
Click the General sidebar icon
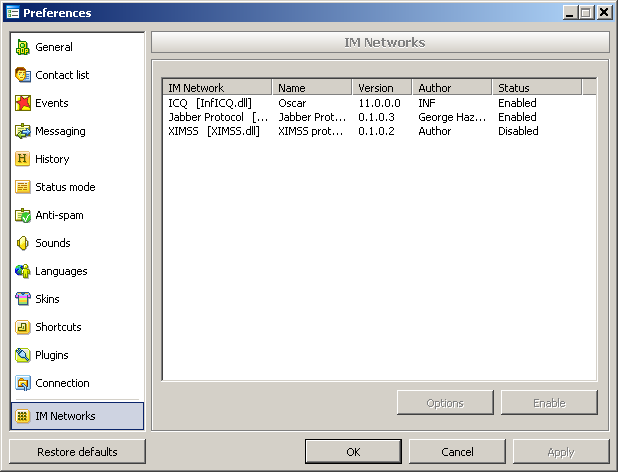22,47
